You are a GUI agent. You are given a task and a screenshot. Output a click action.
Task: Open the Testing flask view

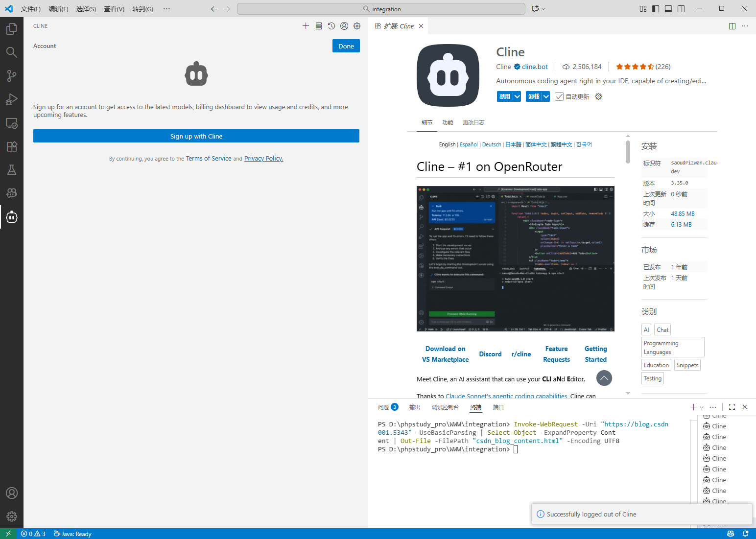coord(12,170)
